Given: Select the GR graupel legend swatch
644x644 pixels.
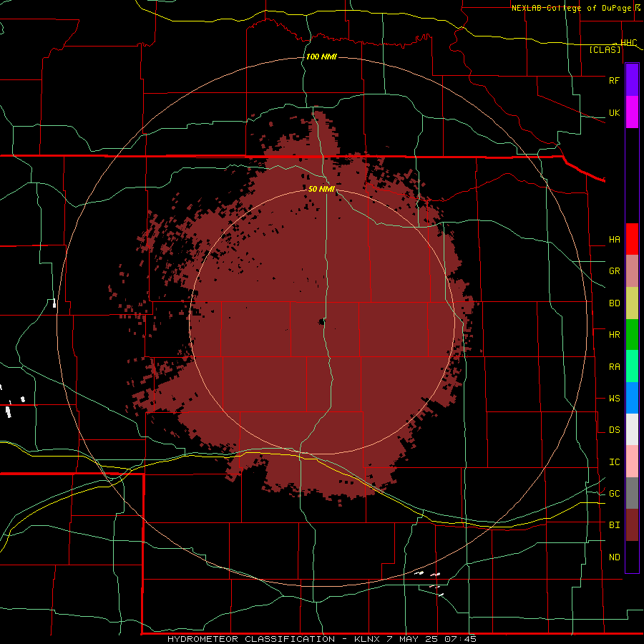Looking at the screenshot, I should tap(632, 270).
